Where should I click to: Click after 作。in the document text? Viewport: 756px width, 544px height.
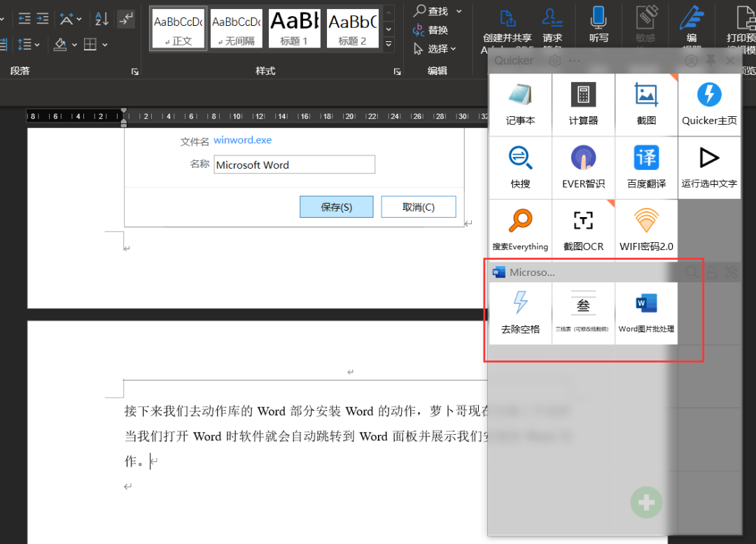tap(150, 461)
